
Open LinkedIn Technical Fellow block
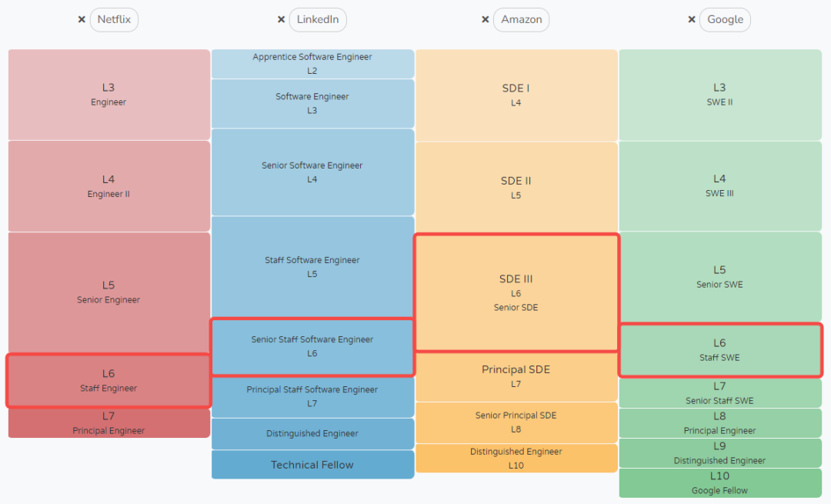coord(312,465)
